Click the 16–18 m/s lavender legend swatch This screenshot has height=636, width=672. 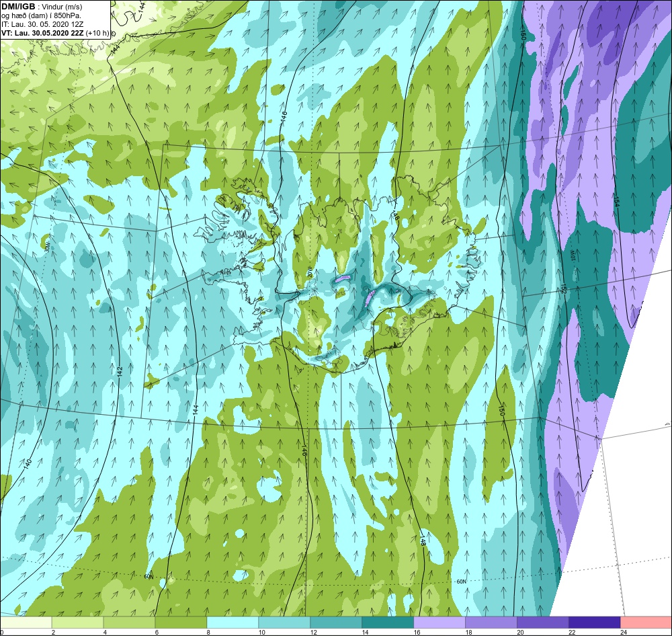tap(439, 623)
